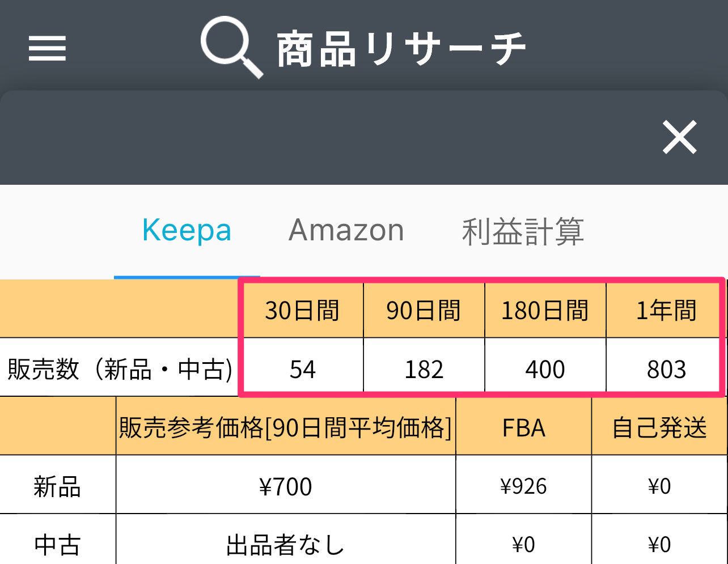
Task: Click the 803 yearly sales cell
Action: 666,370
